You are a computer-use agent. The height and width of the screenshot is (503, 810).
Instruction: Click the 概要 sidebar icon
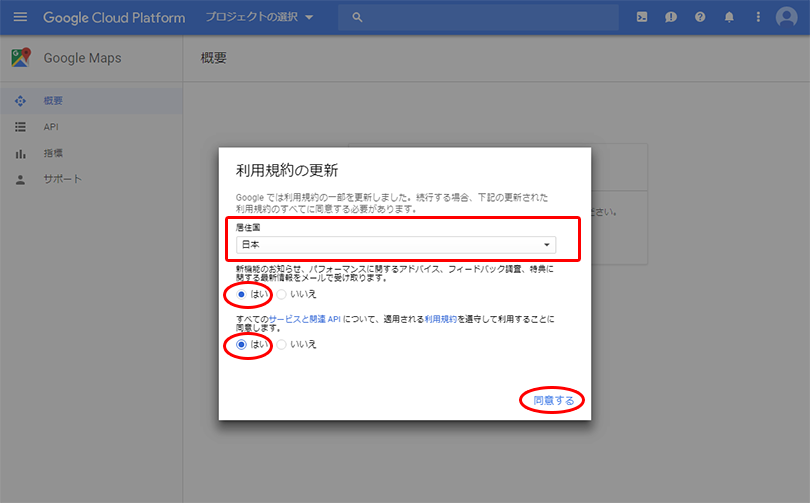click(x=20, y=101)
